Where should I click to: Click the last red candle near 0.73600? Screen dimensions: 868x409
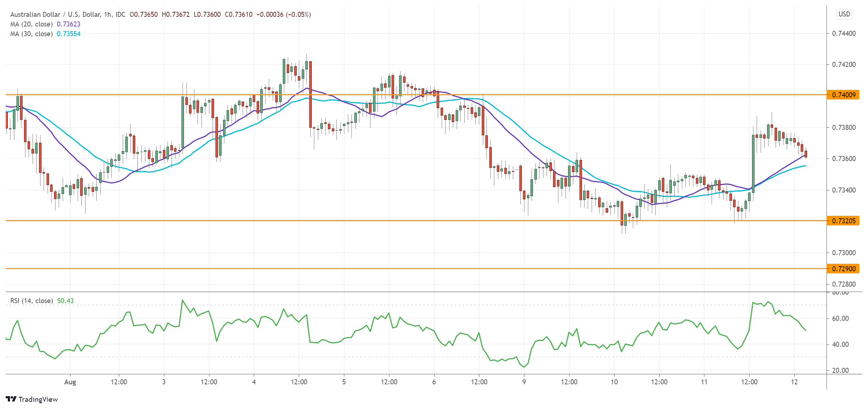point(806,154)
